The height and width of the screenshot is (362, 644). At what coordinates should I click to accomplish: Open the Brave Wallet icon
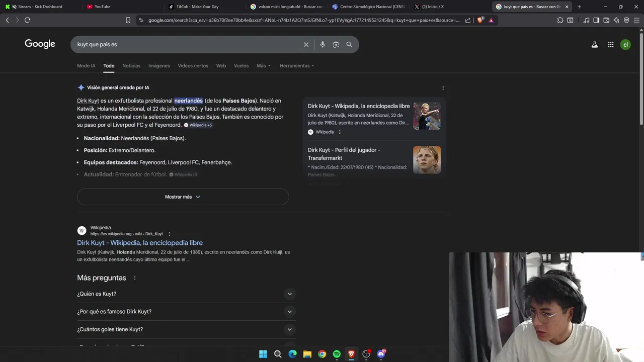[606, 20]
